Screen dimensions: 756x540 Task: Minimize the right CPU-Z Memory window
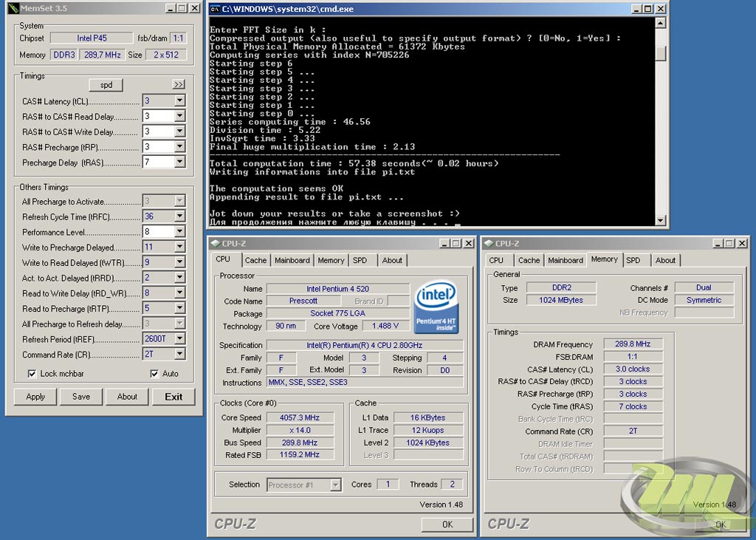[x=718, y=243]
